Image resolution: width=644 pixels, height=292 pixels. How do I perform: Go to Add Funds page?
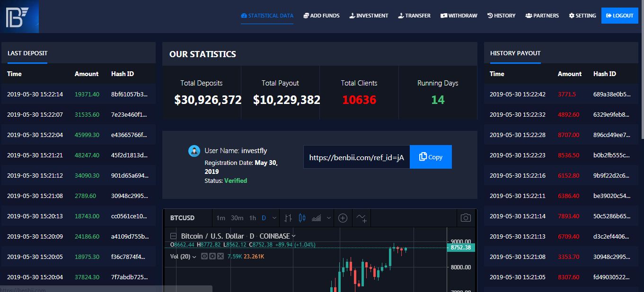[x=321, y=16]
